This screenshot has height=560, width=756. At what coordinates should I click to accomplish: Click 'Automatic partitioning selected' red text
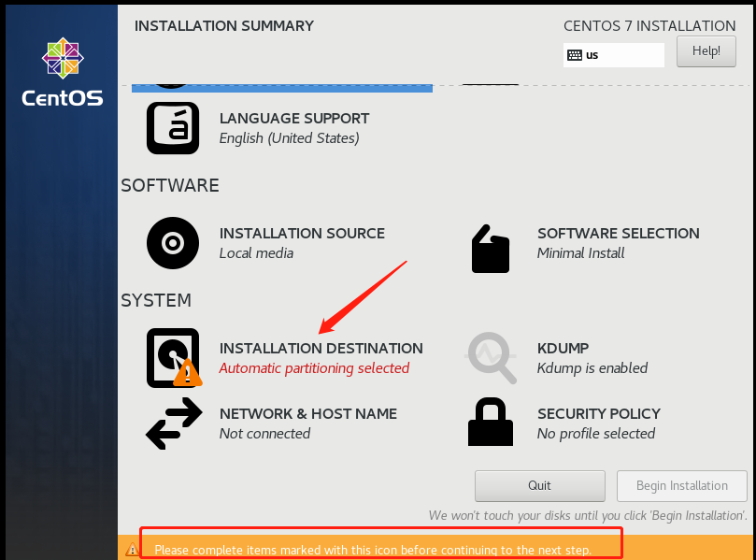(314, 368)
